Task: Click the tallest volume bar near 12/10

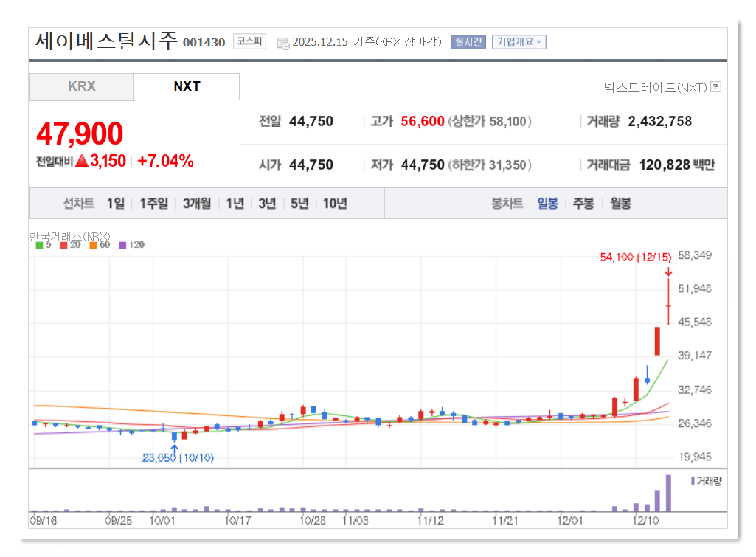Action: point(668,493)
